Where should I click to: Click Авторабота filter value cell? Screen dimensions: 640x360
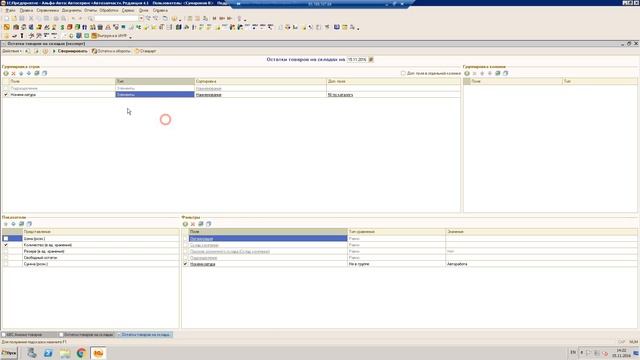(541, 264)
